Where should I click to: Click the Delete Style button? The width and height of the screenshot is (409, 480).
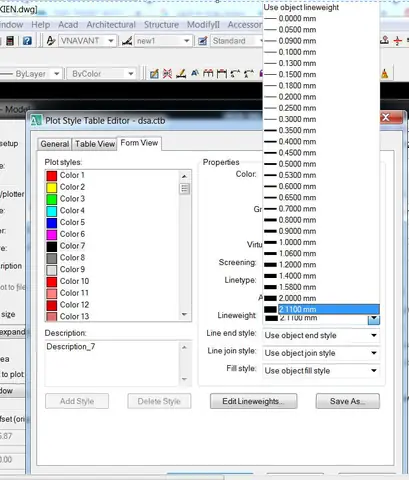click(x=159, y=401)
